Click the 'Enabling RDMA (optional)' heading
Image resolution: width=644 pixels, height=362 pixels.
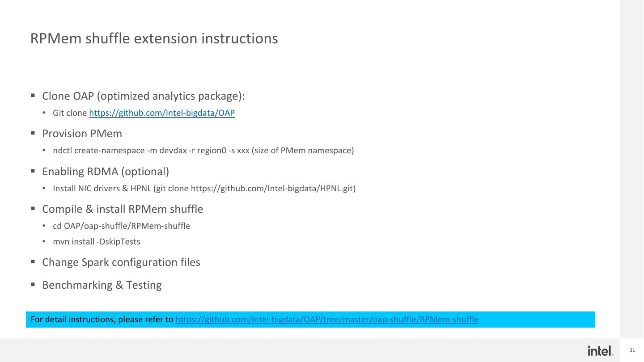tap(106, 172)
